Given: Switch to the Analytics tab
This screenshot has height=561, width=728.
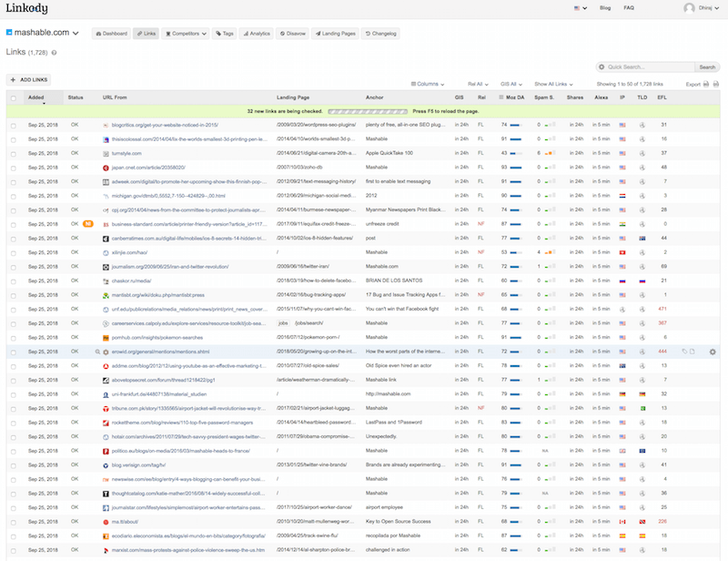Looking at the screenshot, I should click(257, 34).
